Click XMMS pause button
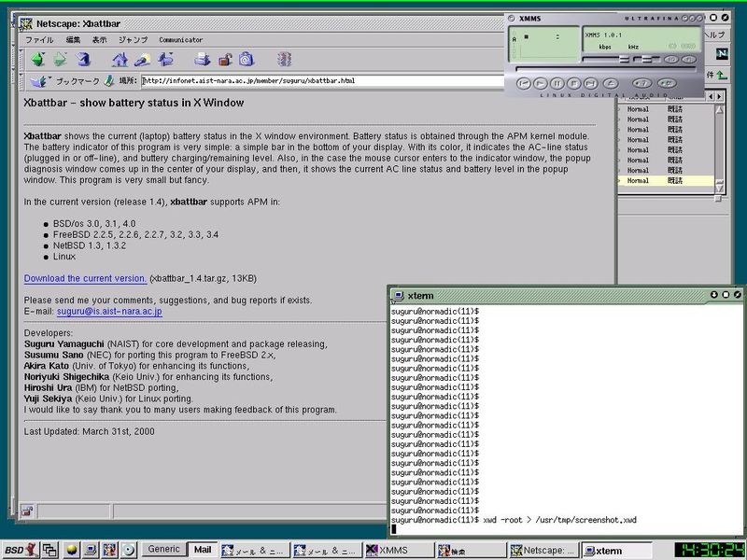The width and height of the screenshot is (747, 560). [557, 84]
